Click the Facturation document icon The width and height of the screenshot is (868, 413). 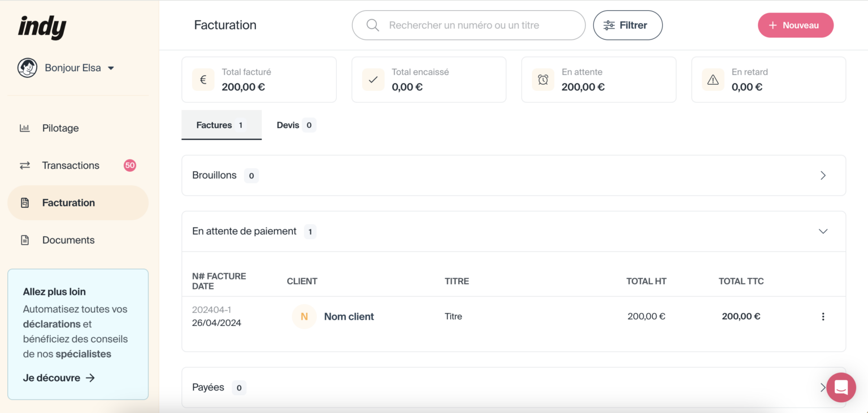(24, 202)
